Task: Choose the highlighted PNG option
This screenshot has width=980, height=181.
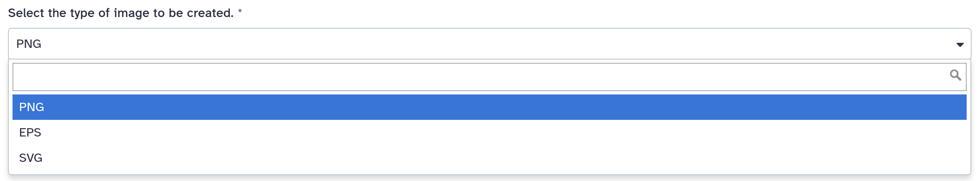Action: pyautogui.click(x=489, y=107)
